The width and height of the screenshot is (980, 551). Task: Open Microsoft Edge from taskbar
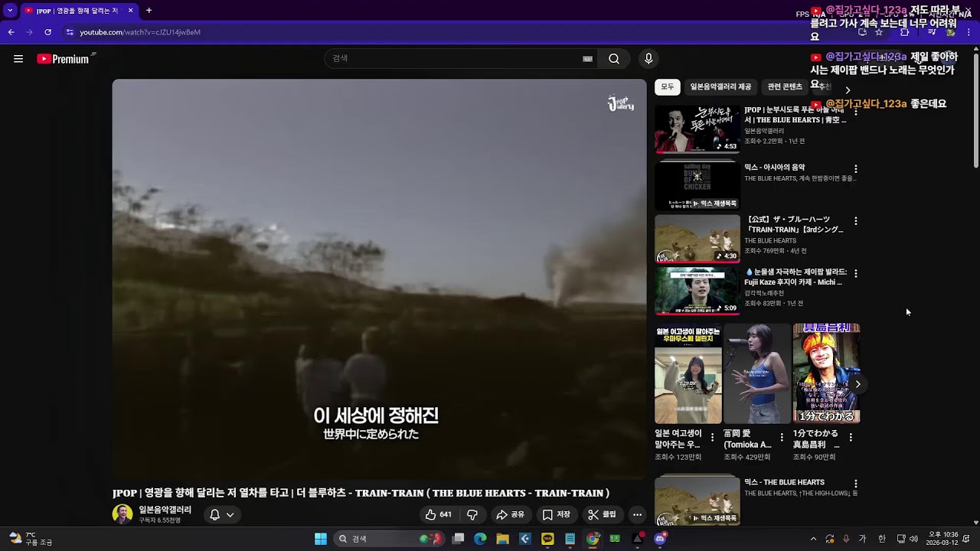(x=480, y=539)
